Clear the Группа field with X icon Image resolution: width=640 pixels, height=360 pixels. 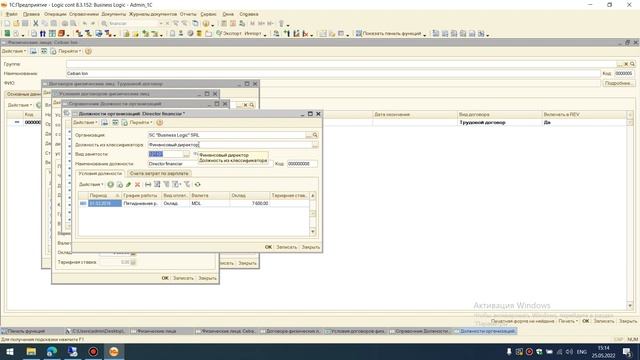click(x=626, y=64)
